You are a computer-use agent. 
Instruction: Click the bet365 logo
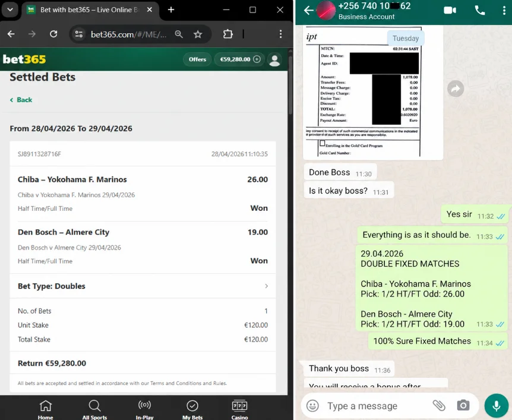pos(24,59)
